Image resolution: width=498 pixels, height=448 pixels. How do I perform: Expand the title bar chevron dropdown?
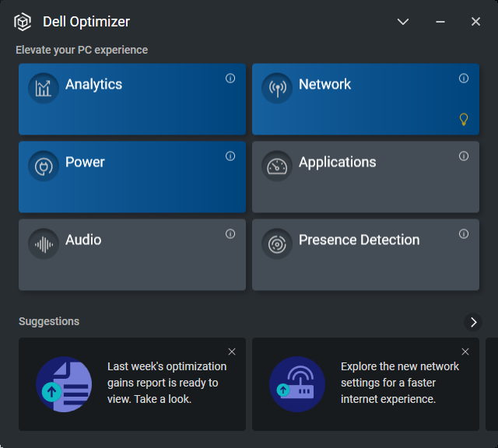[403, 22]
